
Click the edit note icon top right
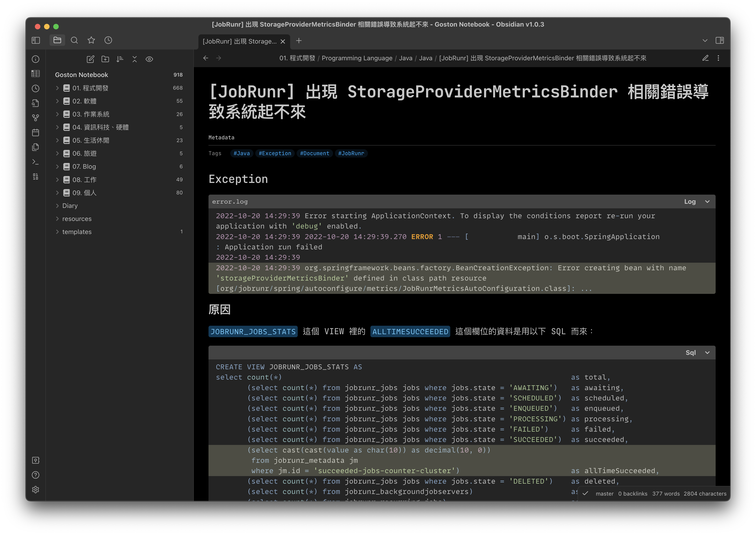click(x=705, y=58)
